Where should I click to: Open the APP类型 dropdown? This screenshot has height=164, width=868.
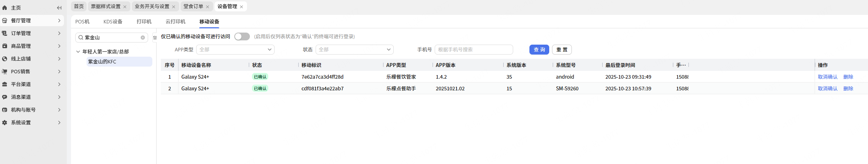pos(235,50)
